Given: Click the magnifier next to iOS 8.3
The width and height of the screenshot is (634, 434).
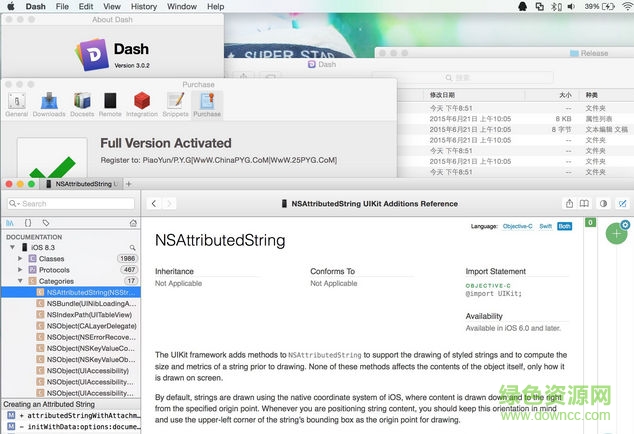Looking at the screenshot, I should [133, 247].
